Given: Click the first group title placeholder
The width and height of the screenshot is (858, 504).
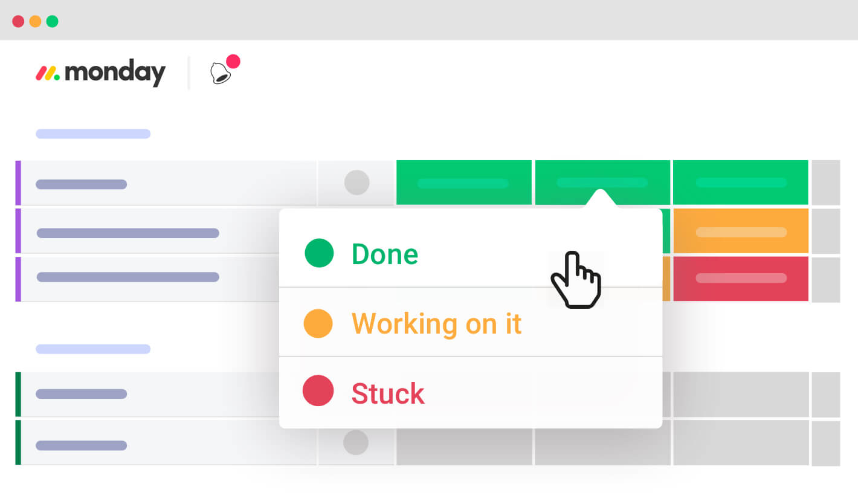Looking at the screenshot, I should [93, 134].
